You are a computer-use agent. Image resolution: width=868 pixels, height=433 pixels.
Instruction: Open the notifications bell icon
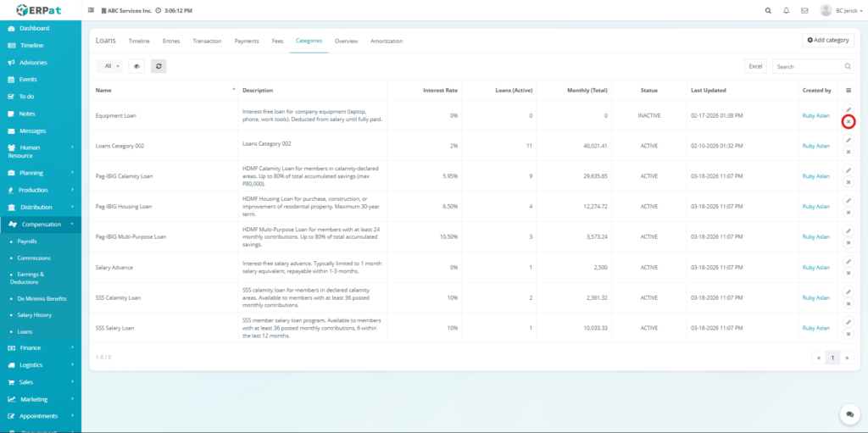click(x=786, y=11)
